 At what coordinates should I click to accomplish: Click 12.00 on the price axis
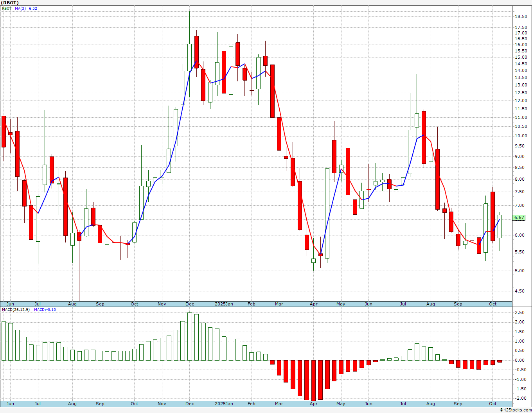tap(520, 101)
